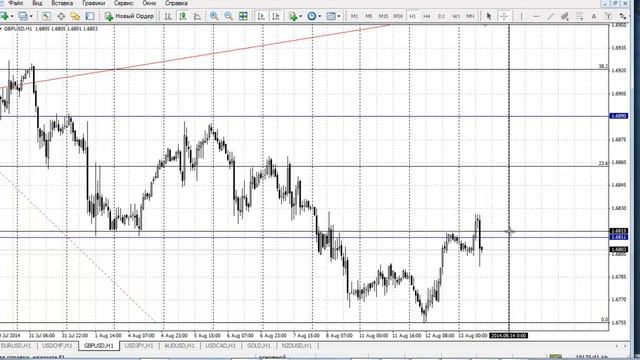Select the M1 timeframe
640x360 pixels.
(354, 16)
